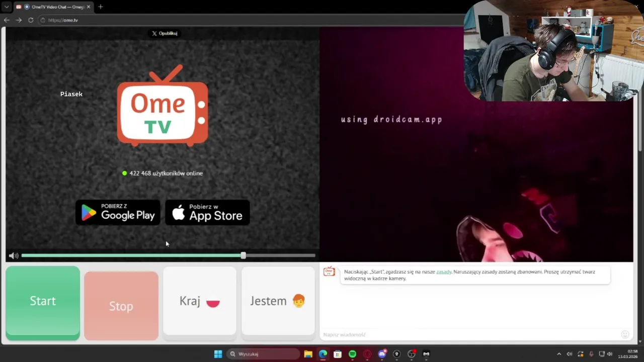
Task: Open Opera GX browser from taskbar
Action: click(x=367, y=354)
